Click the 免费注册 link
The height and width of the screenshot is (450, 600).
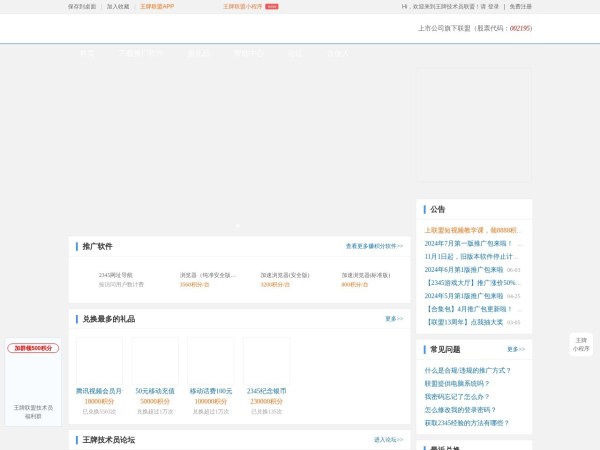click(x=520, y=6)
